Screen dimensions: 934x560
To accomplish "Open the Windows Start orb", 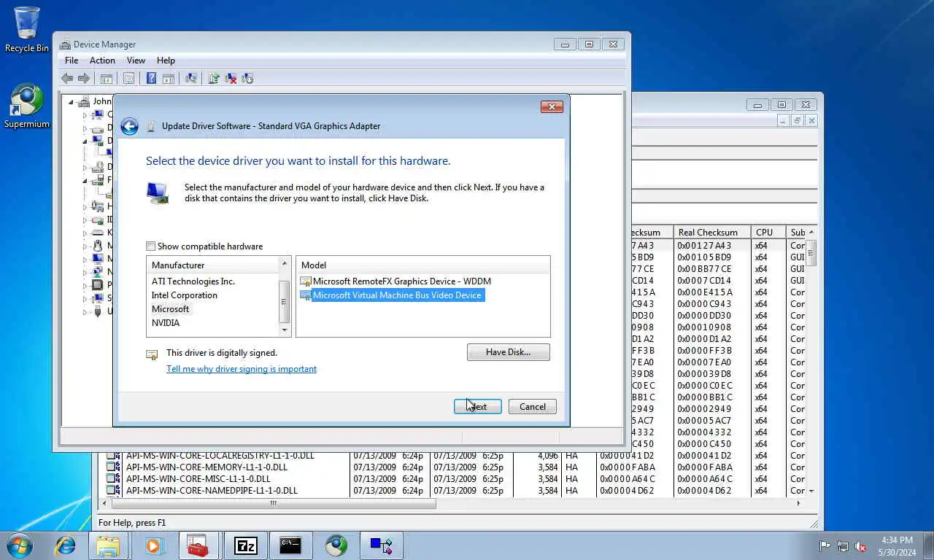I will click(x=20, y=545).
